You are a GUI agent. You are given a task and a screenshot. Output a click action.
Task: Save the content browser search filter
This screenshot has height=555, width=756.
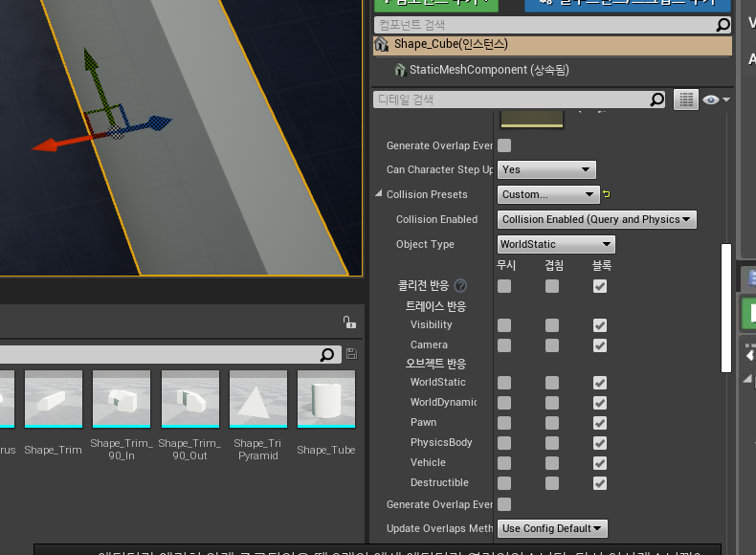tap(351, 354)
